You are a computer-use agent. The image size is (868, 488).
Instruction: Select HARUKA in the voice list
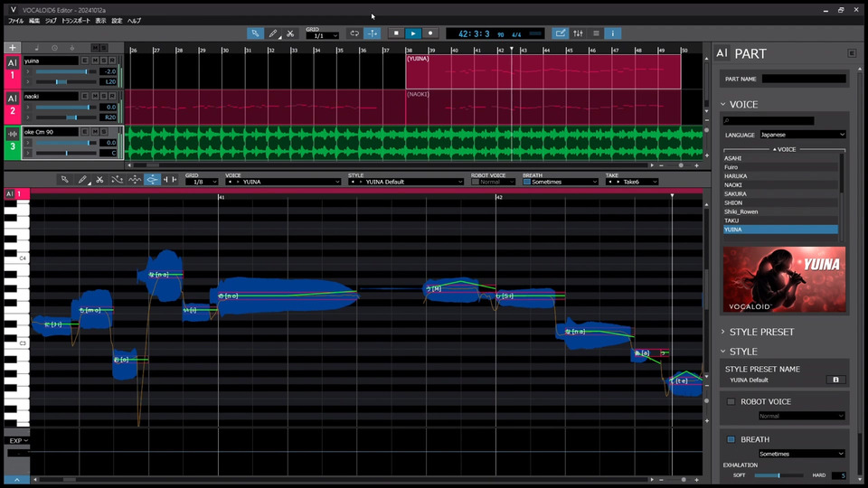point(780,176)
